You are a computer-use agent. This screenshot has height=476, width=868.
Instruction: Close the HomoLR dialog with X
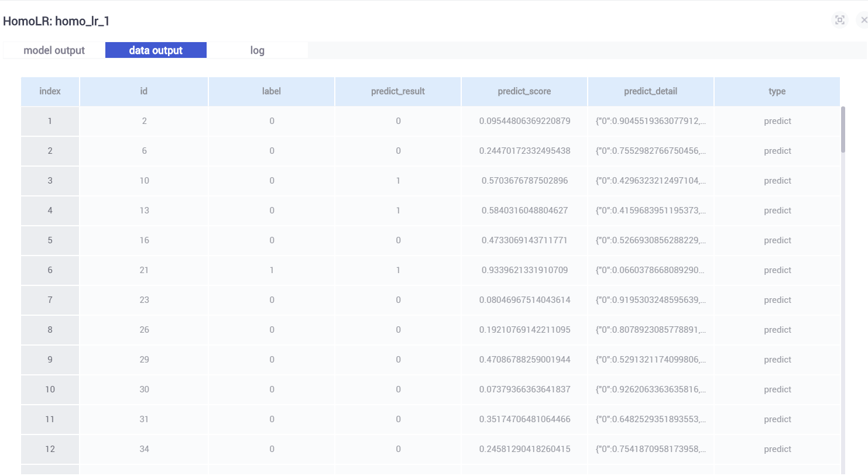pos(864,20)
